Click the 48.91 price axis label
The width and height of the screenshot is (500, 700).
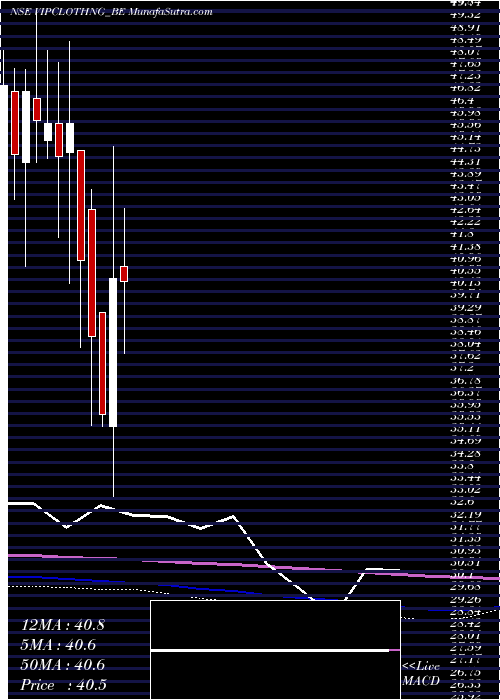coord(466,27)
